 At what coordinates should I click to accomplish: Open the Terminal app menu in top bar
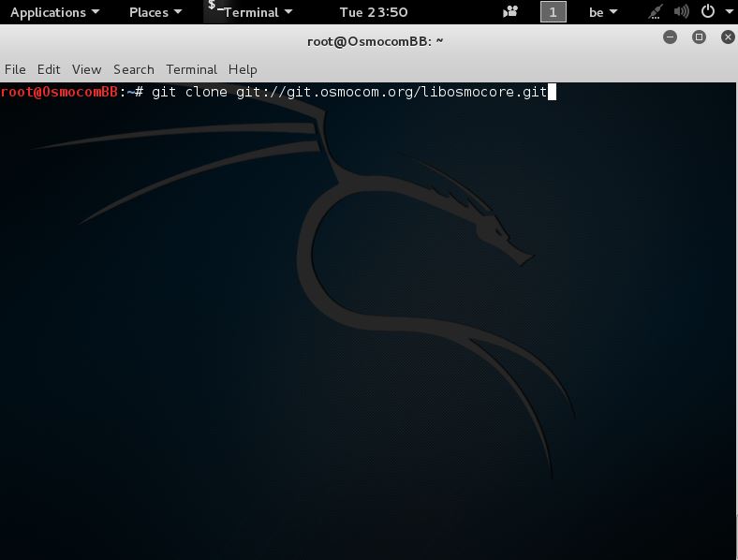pos(258,12)
